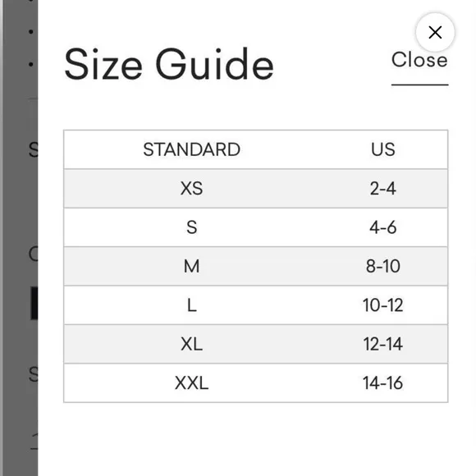Close the Size Guide with X icon
476x476 pixels.
[435, 32]
